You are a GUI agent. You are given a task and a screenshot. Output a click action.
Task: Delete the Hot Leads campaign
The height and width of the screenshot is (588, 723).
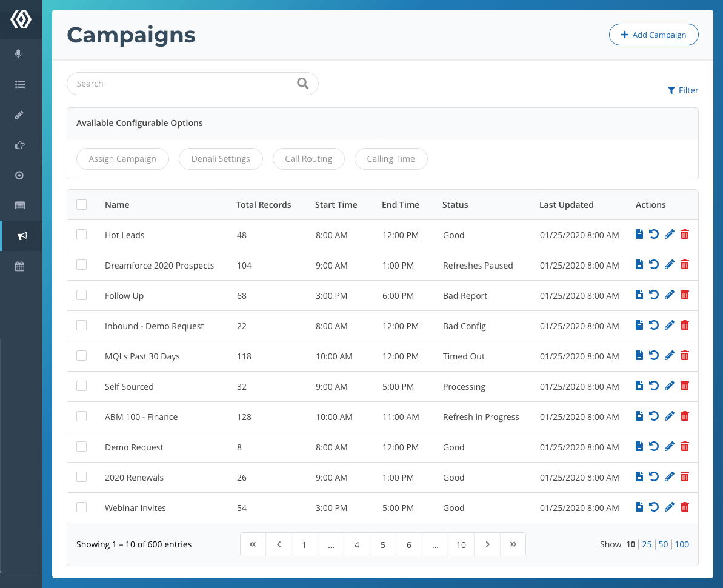click(685, 234)
